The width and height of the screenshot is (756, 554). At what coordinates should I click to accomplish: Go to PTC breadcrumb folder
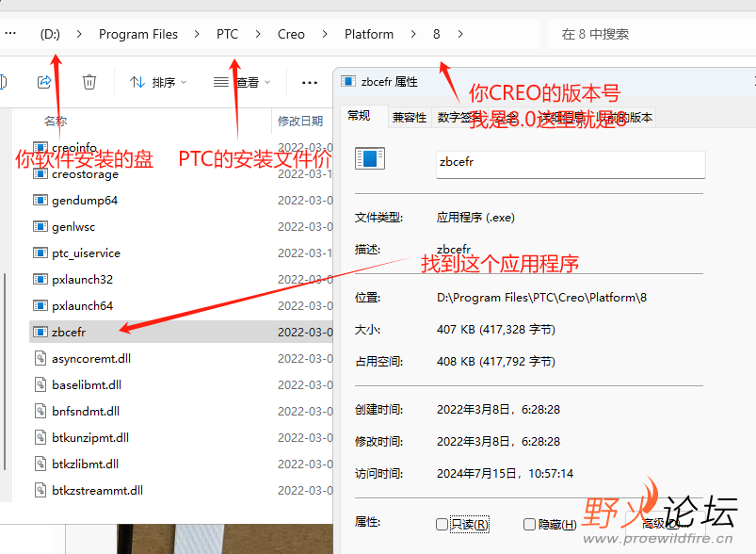(x=227, y=34)
